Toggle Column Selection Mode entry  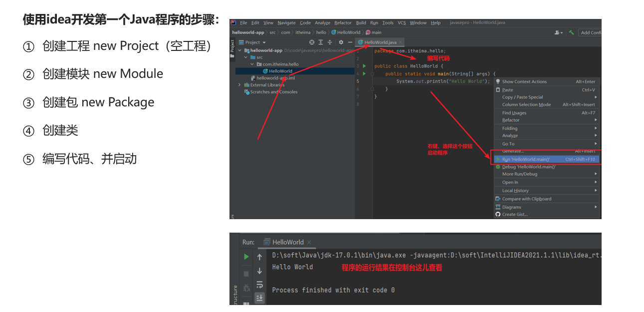point(546,105)
